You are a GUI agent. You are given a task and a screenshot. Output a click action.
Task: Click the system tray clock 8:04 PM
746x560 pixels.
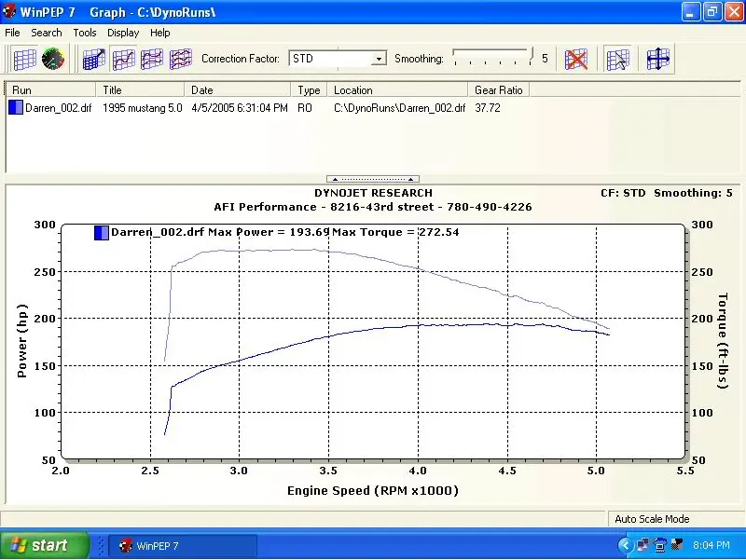coord(711,545)
